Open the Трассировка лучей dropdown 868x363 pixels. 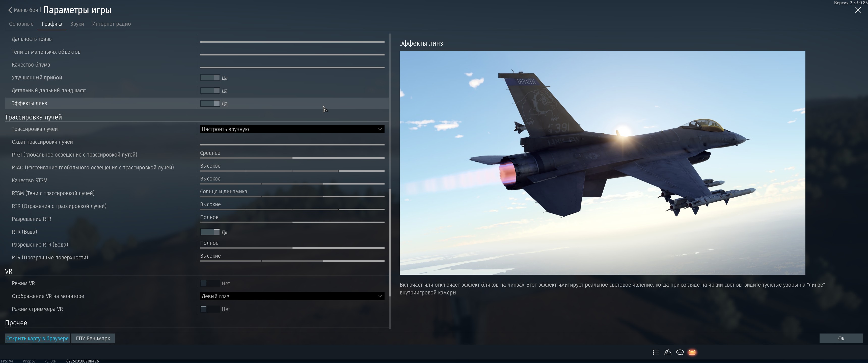point(292,129)
